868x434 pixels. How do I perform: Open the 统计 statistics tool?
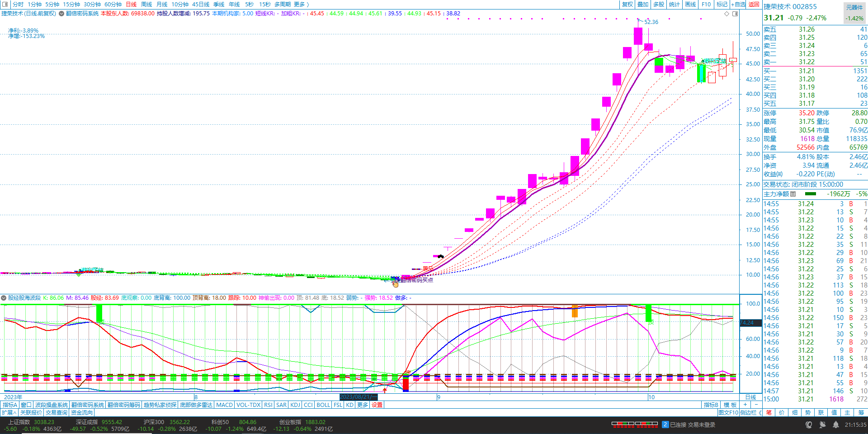coord(675,5)
